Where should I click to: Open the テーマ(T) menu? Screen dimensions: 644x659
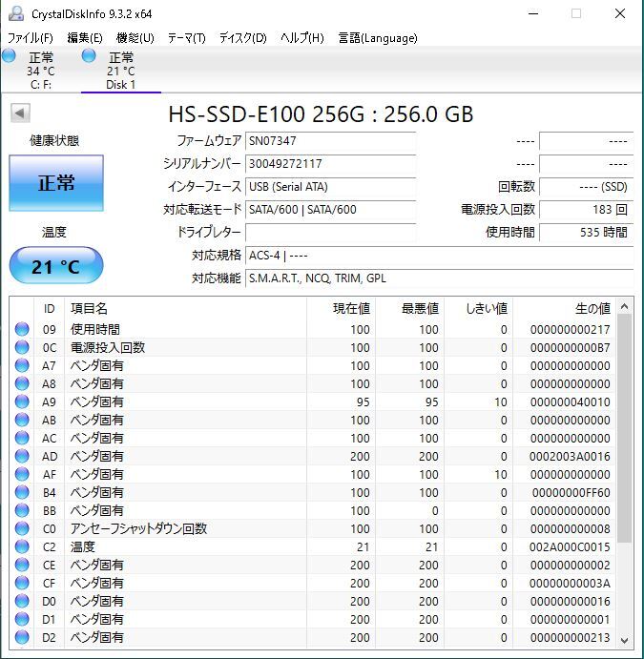point(187,38)
